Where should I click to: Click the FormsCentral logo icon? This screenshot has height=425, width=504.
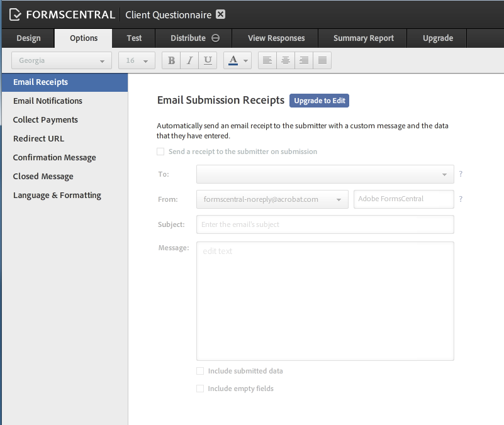point(15,14)
